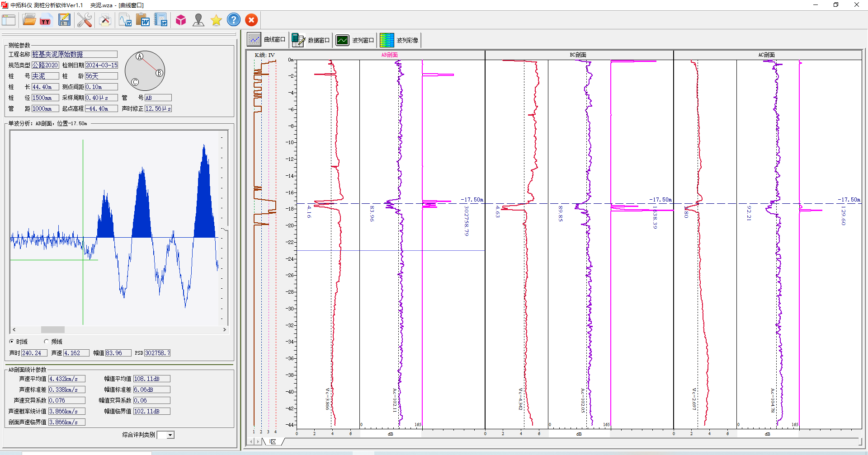Viewport: 868px width, 455px height.
Task: Expand the 综合评判类别 dropdown
Action: (x=170, y=435)
